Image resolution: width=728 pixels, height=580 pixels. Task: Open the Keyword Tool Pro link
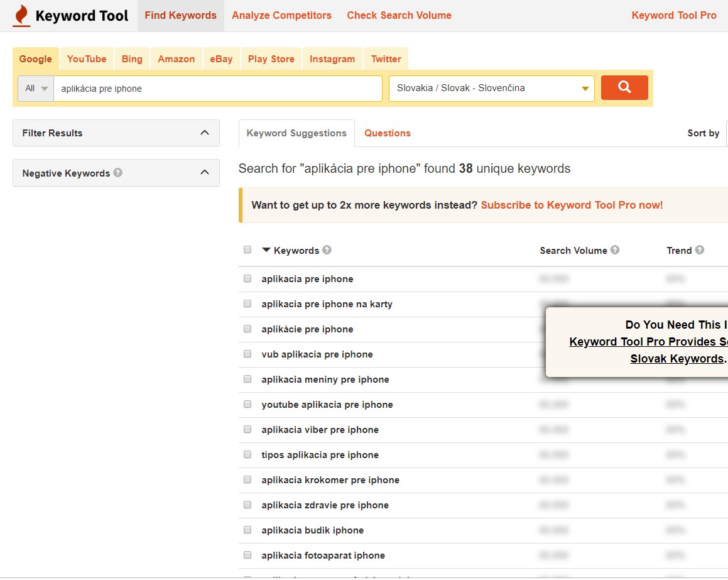(674, 15)
